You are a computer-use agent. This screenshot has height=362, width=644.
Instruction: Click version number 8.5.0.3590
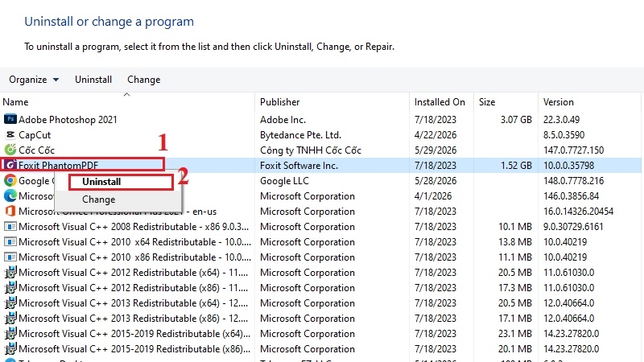pyautogui.click(x=563, y=134)
